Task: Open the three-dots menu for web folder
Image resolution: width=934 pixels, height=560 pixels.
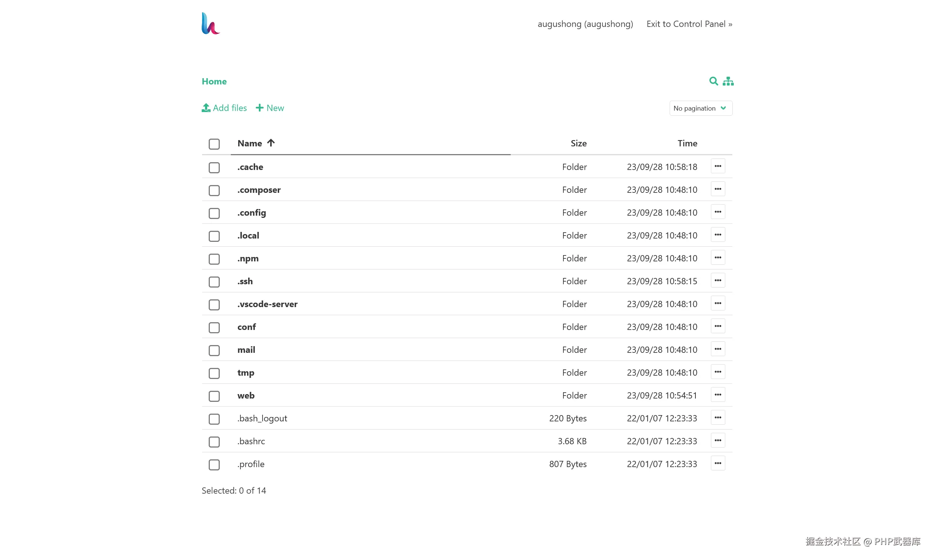Action: [718, 395]
